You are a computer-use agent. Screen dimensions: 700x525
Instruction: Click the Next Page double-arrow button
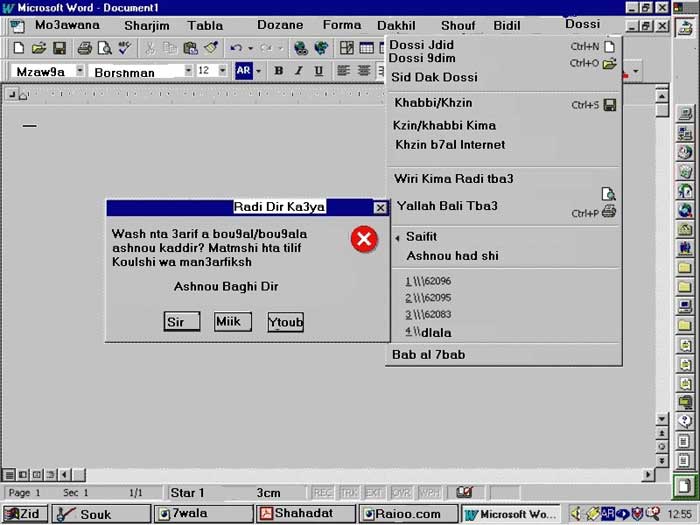point(662,460)
